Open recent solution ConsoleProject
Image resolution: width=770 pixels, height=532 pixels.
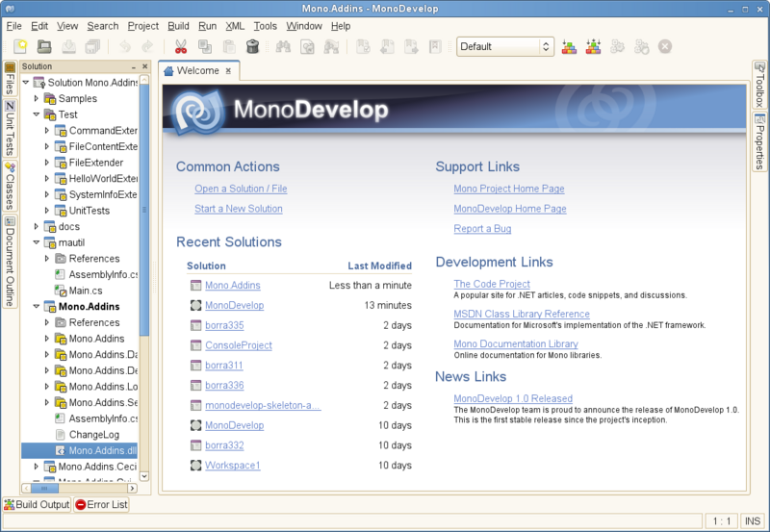238,345
